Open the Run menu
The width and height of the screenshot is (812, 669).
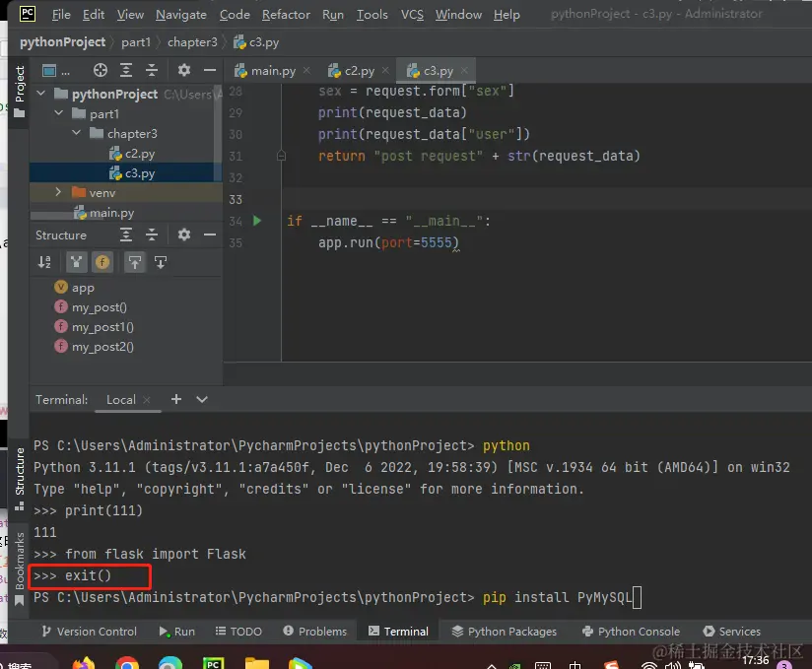[332, 15]
